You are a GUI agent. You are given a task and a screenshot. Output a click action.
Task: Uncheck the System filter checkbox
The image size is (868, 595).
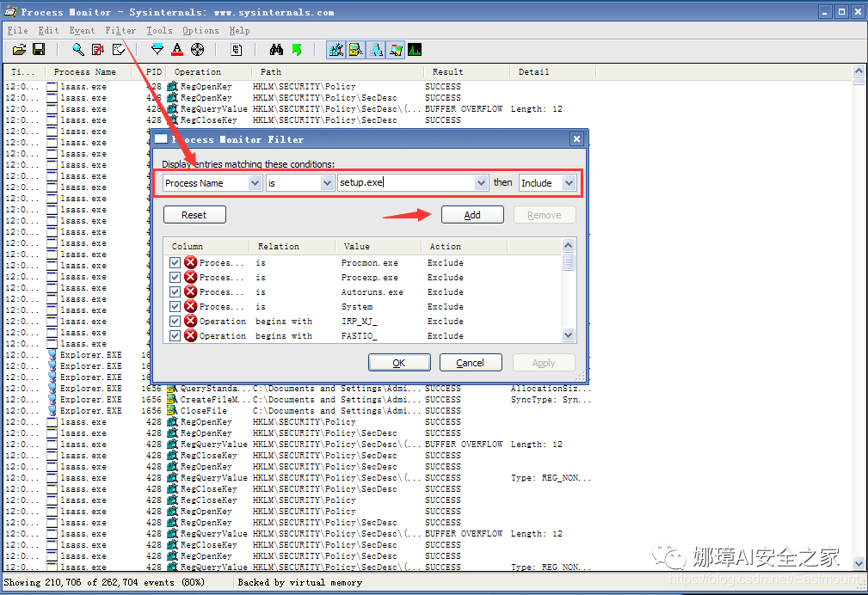click(x=175, y=306)
